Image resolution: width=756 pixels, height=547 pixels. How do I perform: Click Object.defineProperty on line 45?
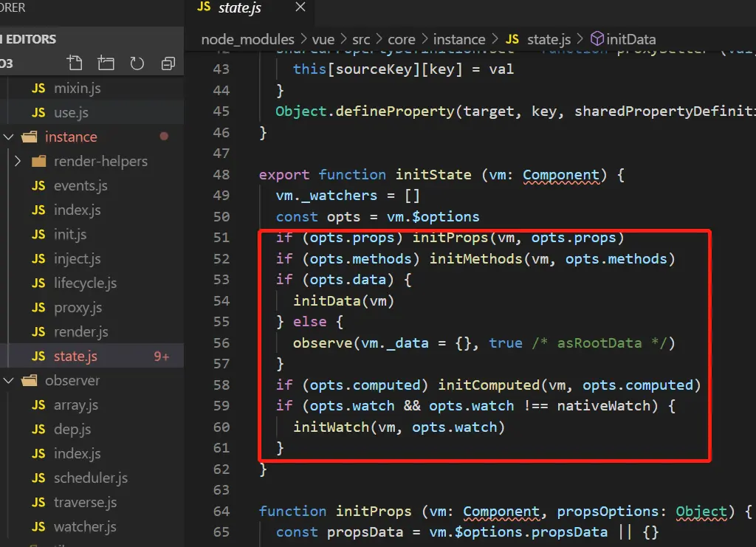[x=365, y=111]
